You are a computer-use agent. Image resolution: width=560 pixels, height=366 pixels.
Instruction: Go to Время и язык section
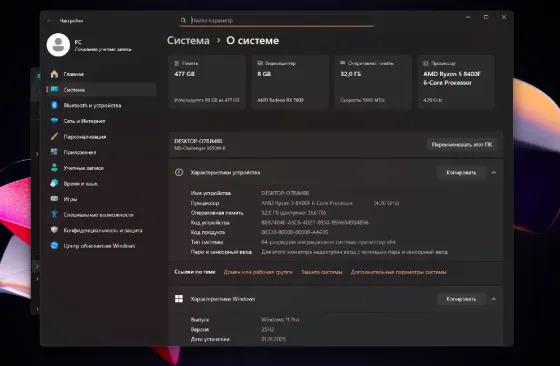pyautogui.click(x=101, y=184)
